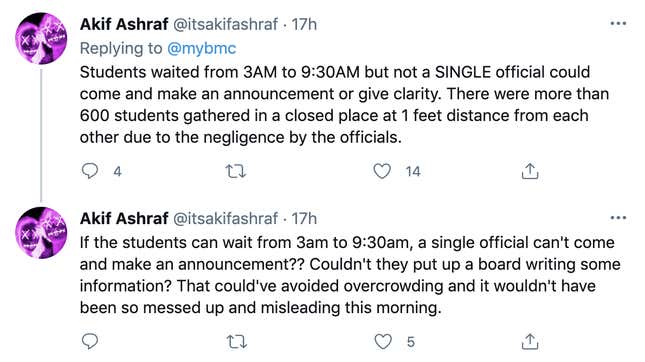
Task: Reply to the second tweet about announcement board
Action: [x=90, y=341]
